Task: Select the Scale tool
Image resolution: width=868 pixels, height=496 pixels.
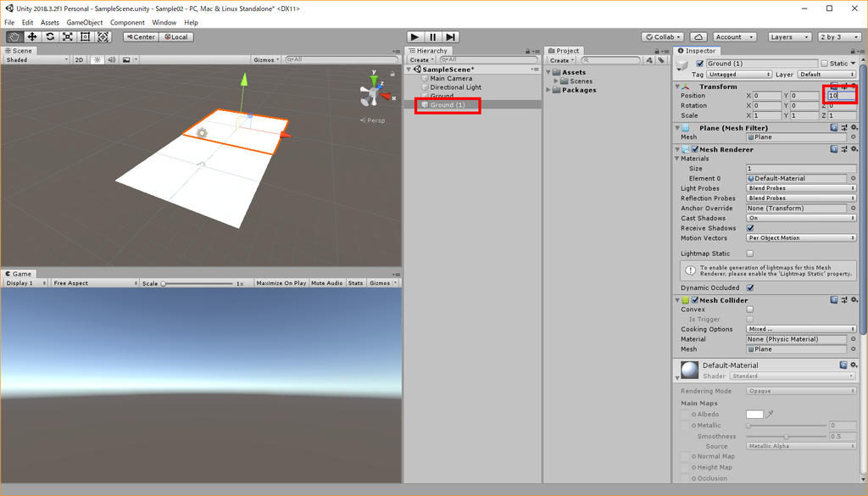Action: point(68,36)
